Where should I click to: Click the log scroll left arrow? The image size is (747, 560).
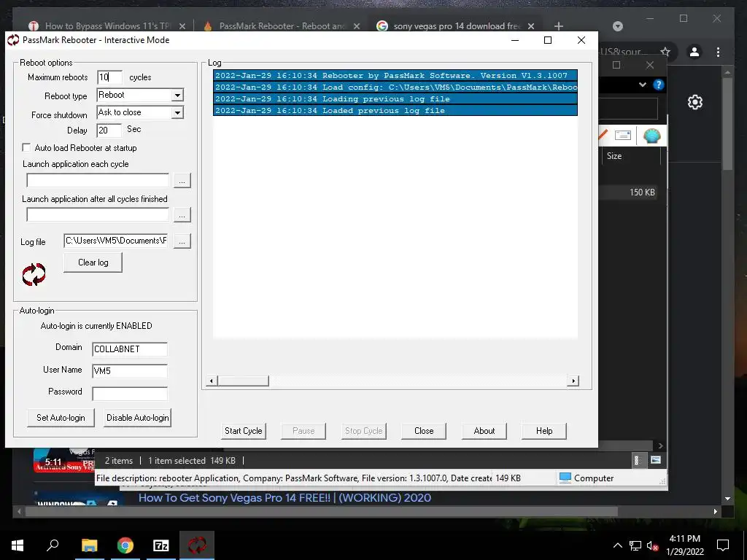point(212,381)
